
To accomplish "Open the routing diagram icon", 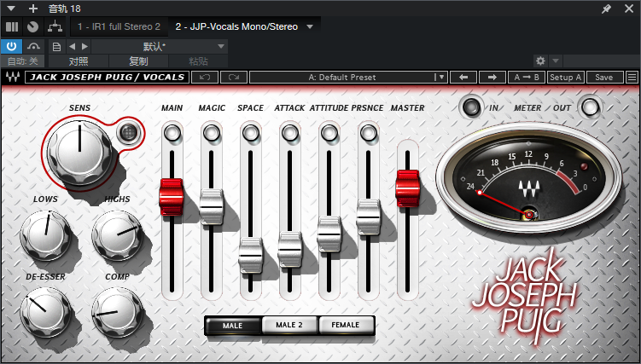I will (55, 27).
